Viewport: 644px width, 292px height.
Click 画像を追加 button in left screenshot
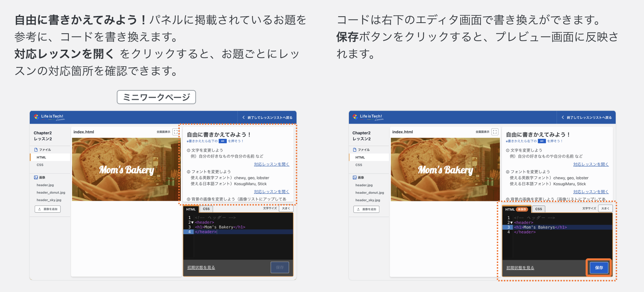point(47,209)
